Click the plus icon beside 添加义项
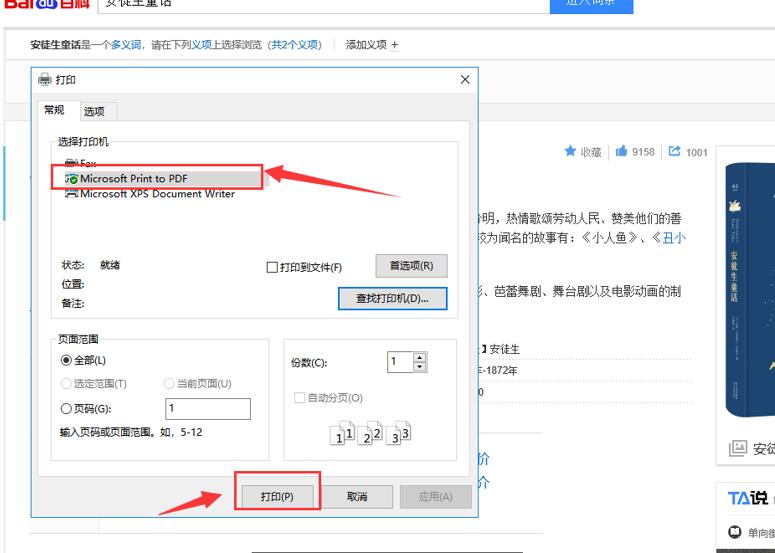Image resolution: width=775 pixels, height=553 pixels. point(394,45)
